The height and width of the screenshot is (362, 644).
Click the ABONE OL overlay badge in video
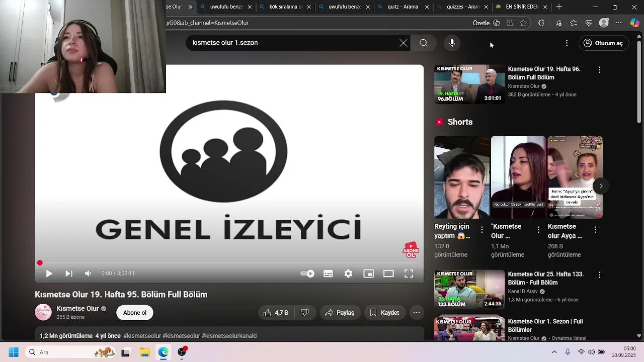pyautogui.click(x=411, y=250)
